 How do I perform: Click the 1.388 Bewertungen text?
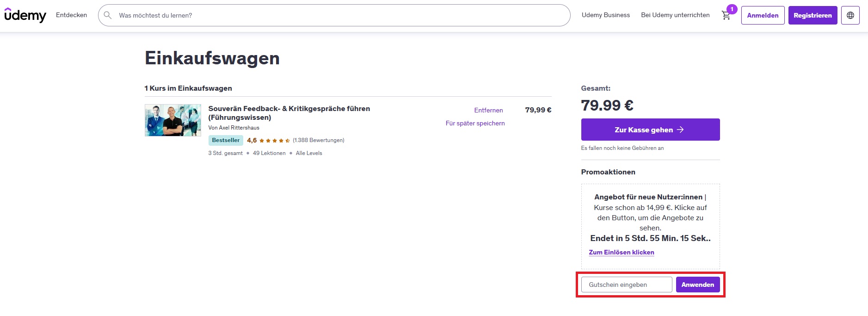[x=319, y=140]
